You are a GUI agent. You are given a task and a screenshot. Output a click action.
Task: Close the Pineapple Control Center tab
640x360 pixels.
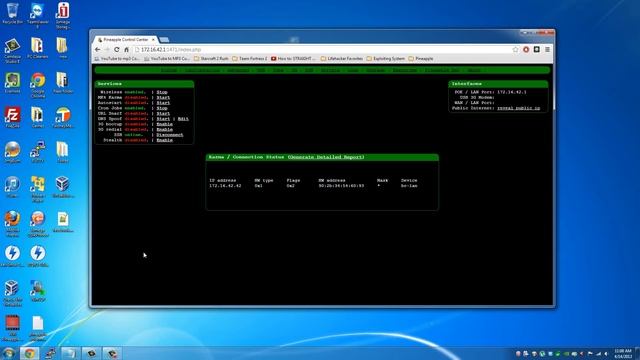coord(153,40)
